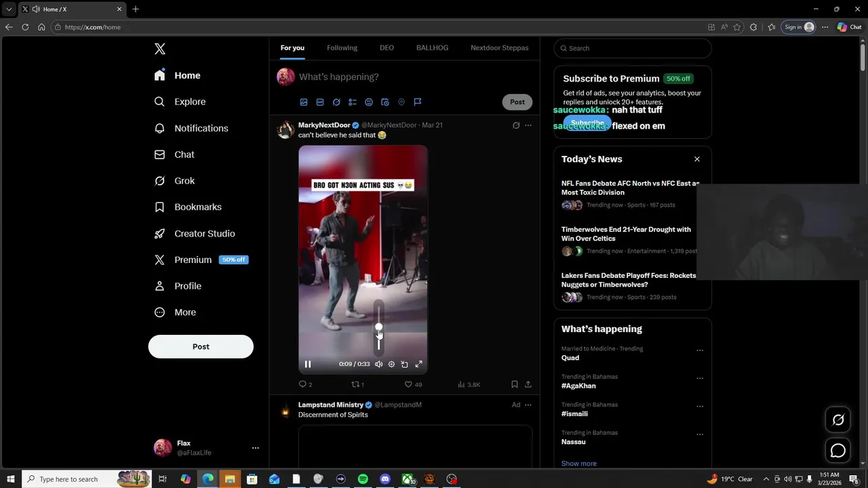Viewport: 868px width, 488px height.
Task: Click the large white Post button
Action: (x=201, y=346)
